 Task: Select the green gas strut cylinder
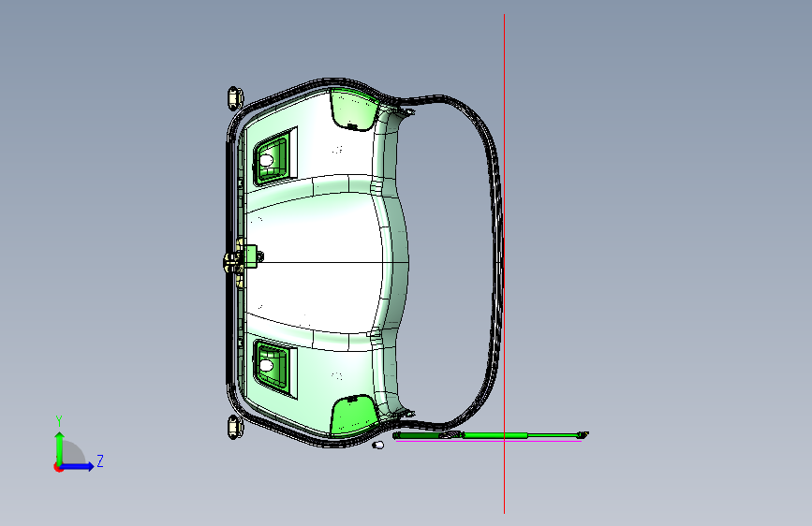[495, 435]
